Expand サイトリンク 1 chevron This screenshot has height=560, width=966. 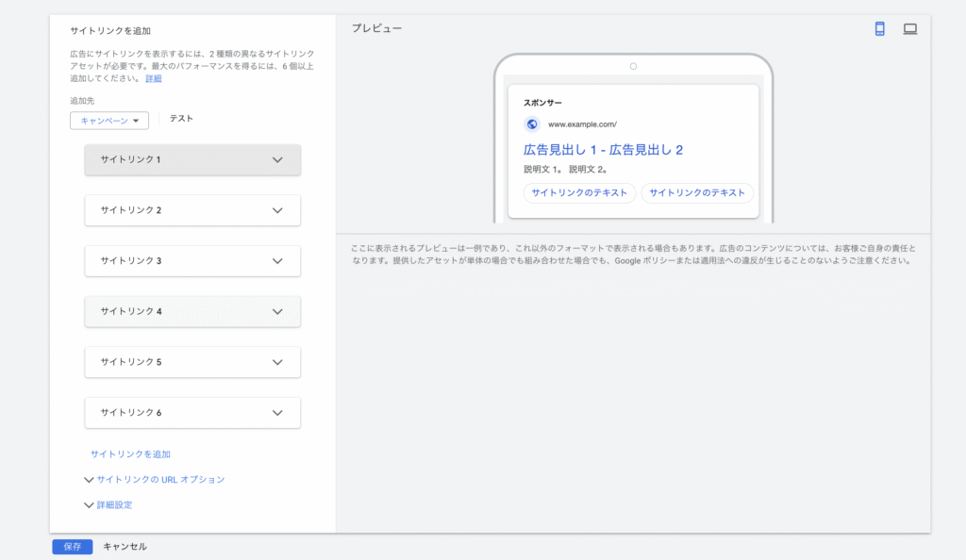coord(277,160)
